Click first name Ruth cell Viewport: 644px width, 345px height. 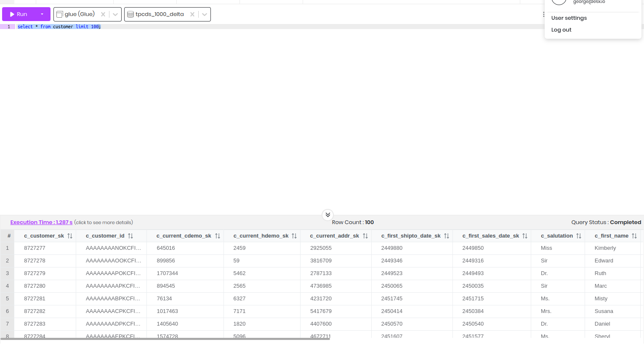point(600,273)
